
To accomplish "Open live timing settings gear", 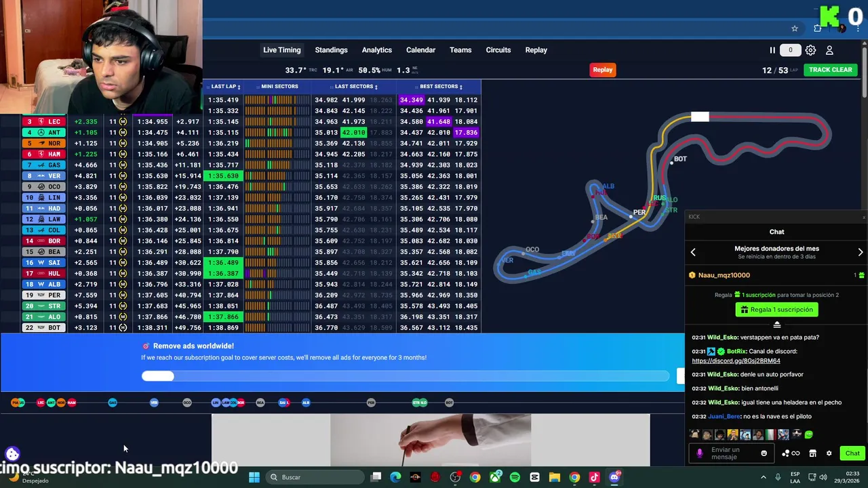I will 810,50.
